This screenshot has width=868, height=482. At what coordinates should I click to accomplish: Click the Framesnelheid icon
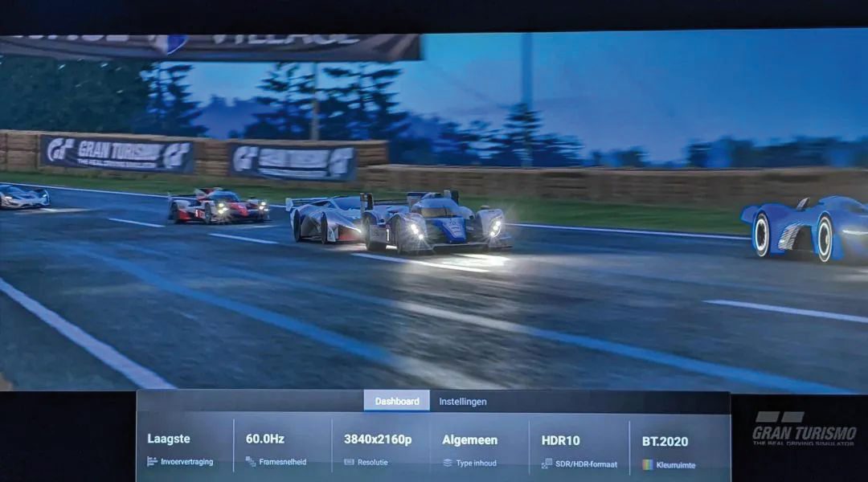[x=251, y=462]
